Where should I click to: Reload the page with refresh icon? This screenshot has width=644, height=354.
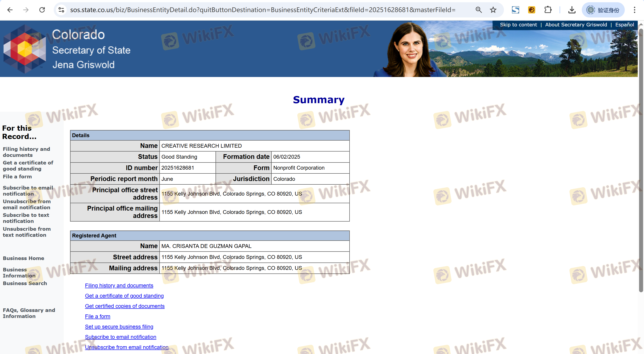[42, 10]
